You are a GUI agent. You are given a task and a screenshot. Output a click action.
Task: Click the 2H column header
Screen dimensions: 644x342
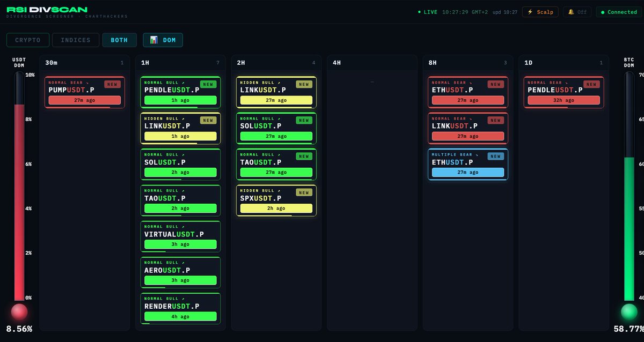(276, 63)
